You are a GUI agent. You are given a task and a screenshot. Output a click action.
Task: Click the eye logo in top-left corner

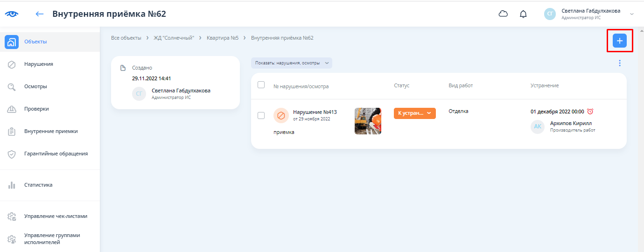[12, 14]
